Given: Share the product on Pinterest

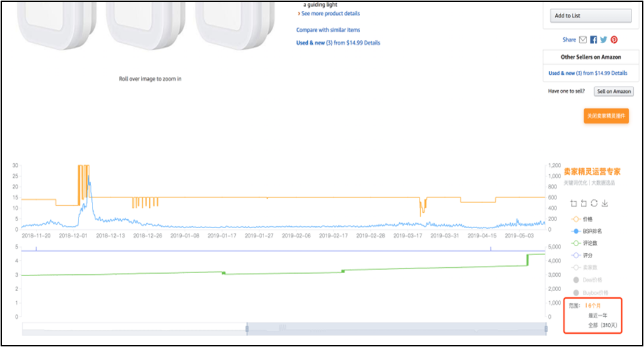Looking at the screenshot, I should click(x=614, y=40).
